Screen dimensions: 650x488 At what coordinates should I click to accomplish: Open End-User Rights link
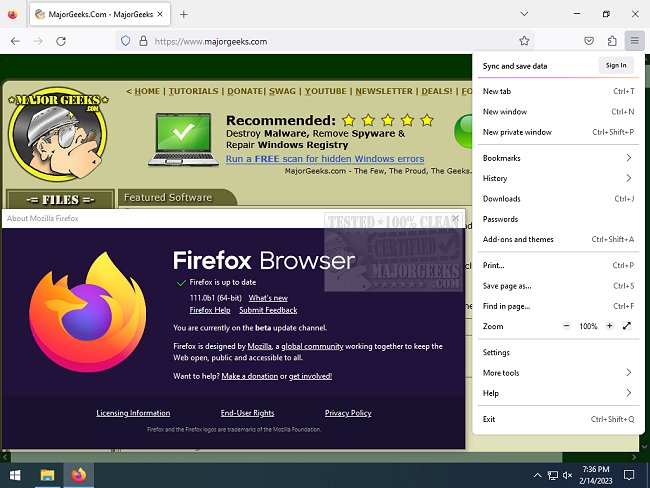(247, 413)
